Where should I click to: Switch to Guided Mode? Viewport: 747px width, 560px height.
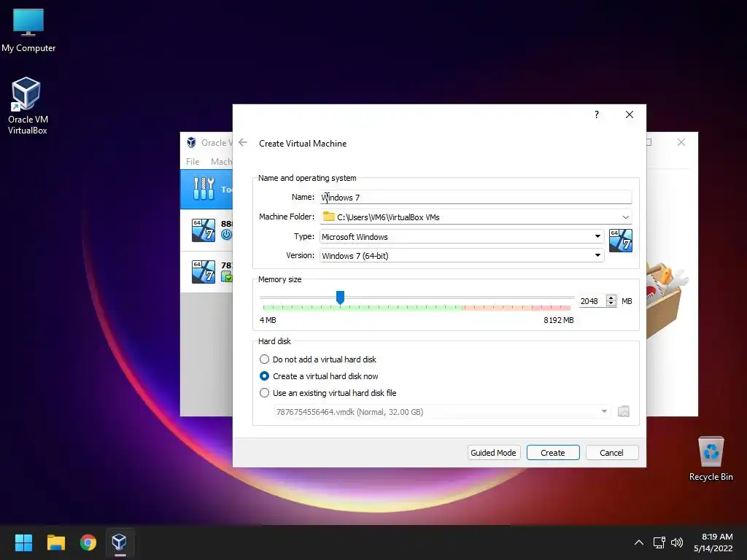(x=494, y=452)
